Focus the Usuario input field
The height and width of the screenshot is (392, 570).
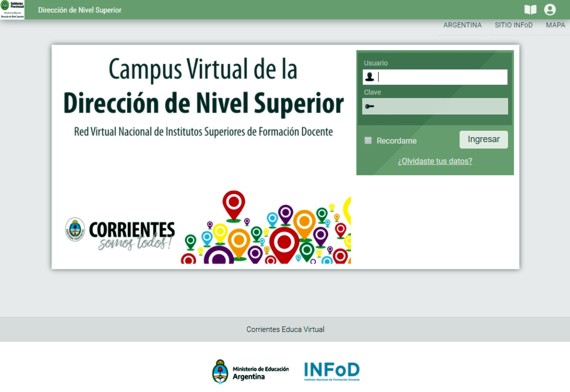[x=435, y=77]
